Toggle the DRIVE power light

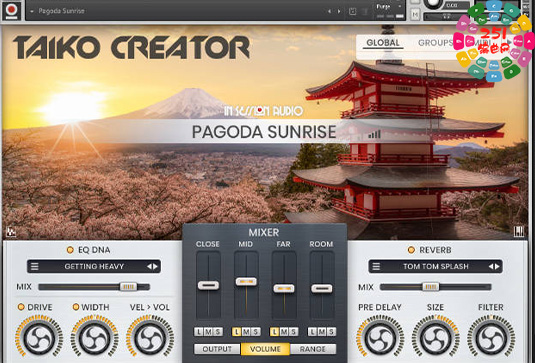click(x=21, y=307)
